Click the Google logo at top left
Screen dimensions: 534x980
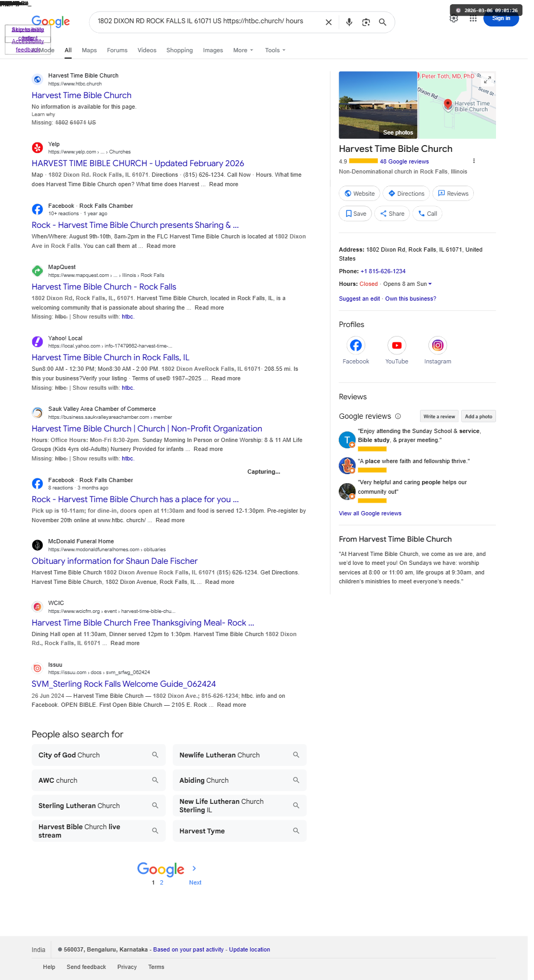(x=51, y=22)
